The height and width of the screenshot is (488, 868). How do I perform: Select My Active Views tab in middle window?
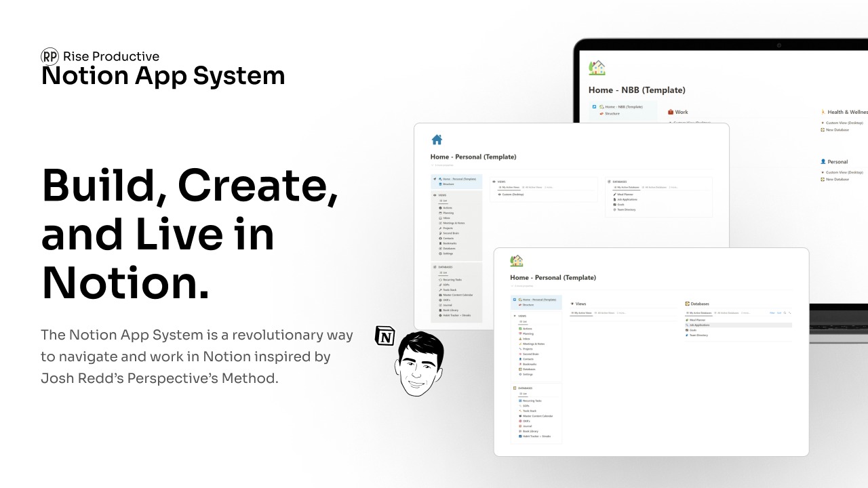(x=509, y=187)
